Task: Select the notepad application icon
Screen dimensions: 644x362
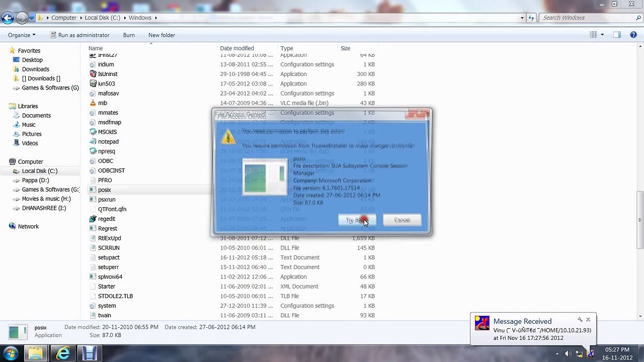Action: click(x=93, y=142)
